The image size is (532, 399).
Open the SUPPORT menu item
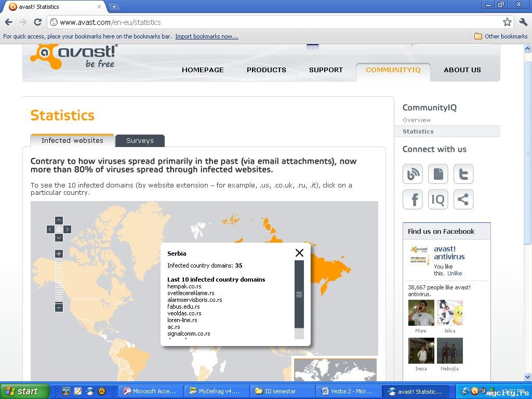326,70
